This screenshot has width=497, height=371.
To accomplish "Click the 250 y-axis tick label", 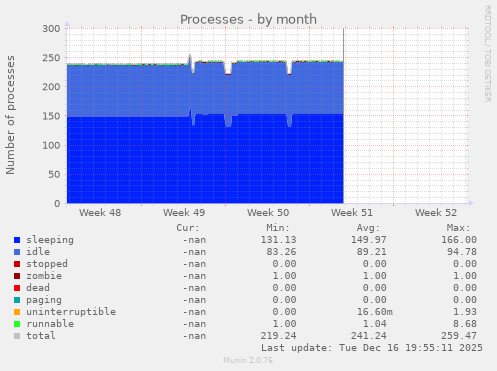I will coord(51,58).
